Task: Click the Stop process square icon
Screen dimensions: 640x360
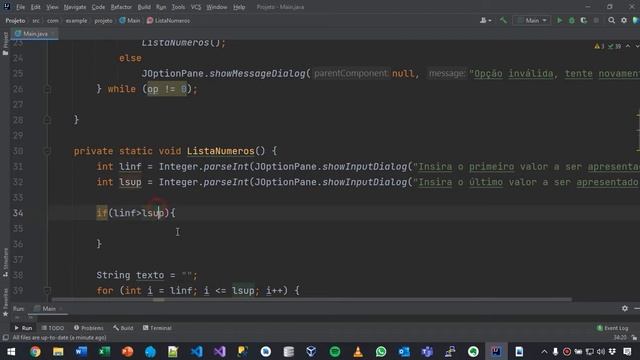Action: pos(596,20)
